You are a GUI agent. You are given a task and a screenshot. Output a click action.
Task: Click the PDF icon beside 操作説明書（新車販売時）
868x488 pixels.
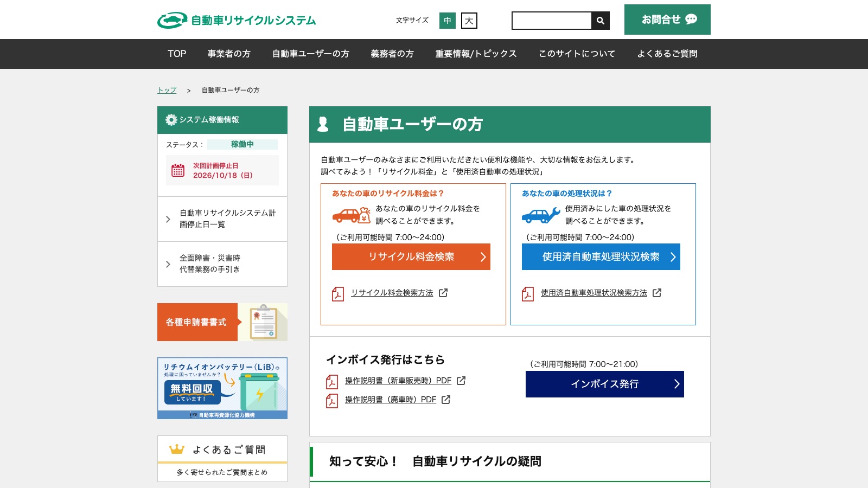(x=332, y=382)
